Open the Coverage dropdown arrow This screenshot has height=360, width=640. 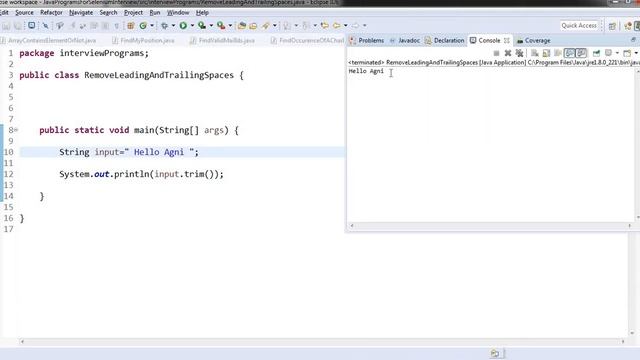coord(211,26)
